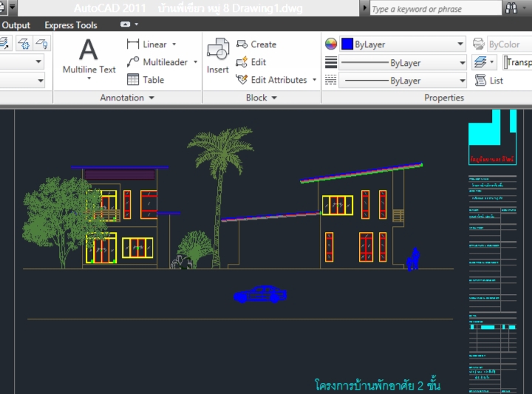
Task: Expand the Annotation panel
Action: pos(127,98)
